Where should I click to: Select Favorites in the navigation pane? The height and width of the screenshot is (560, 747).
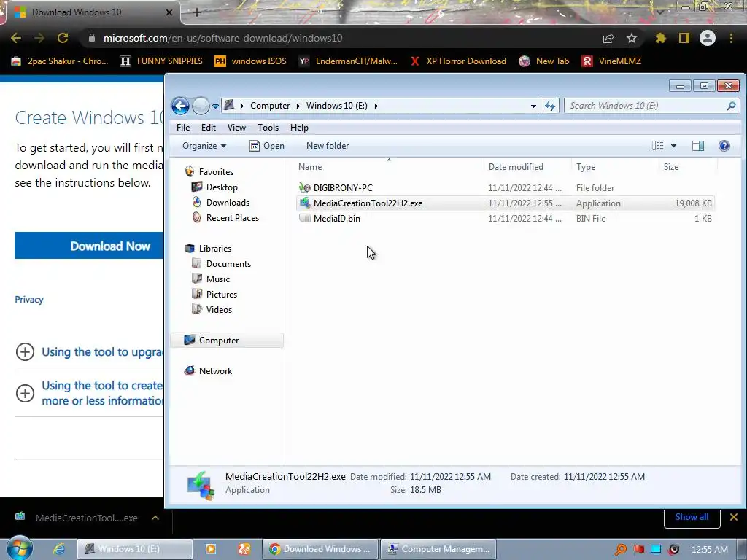click(x=216, y=172)
